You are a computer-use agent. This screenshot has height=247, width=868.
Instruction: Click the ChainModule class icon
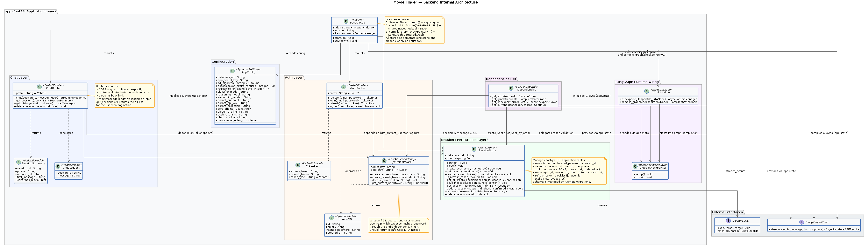(647, 91)
